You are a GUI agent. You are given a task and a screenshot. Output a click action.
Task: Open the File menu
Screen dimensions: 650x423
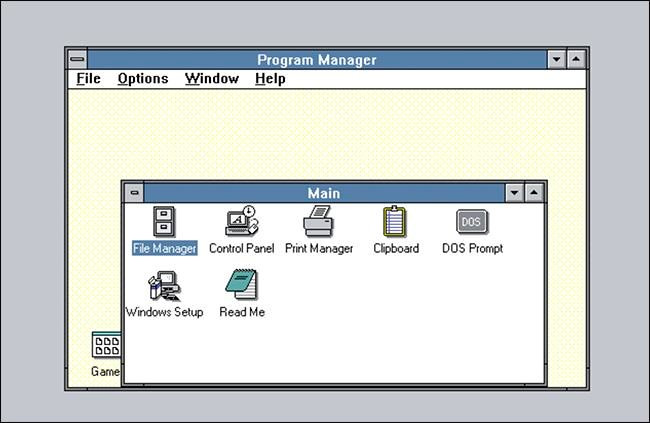coord(88,79)
